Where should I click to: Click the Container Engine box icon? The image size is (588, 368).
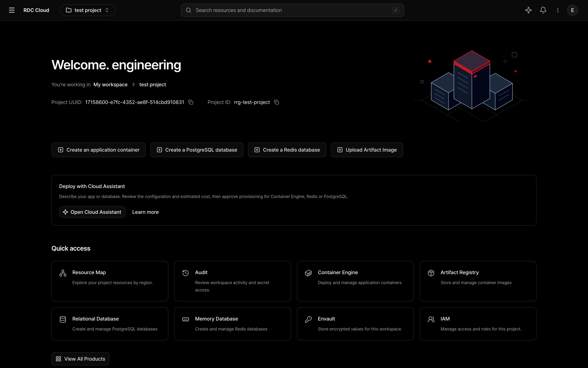coord(308,273)
